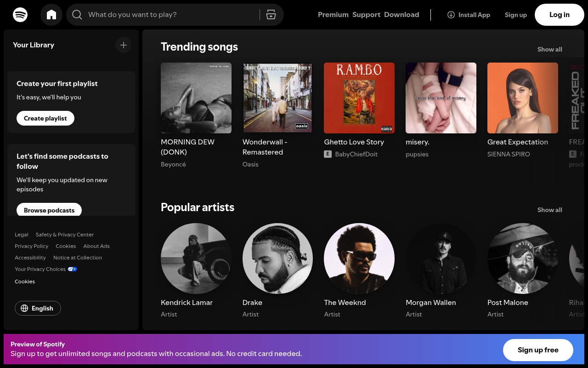
Task: Click the Cookies link beside Privacy Policy
Action: (66, 246)
